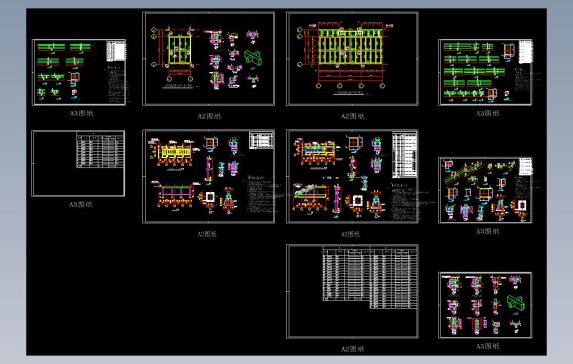Pick the wide yellow framing plan grid

pos(350,48)
